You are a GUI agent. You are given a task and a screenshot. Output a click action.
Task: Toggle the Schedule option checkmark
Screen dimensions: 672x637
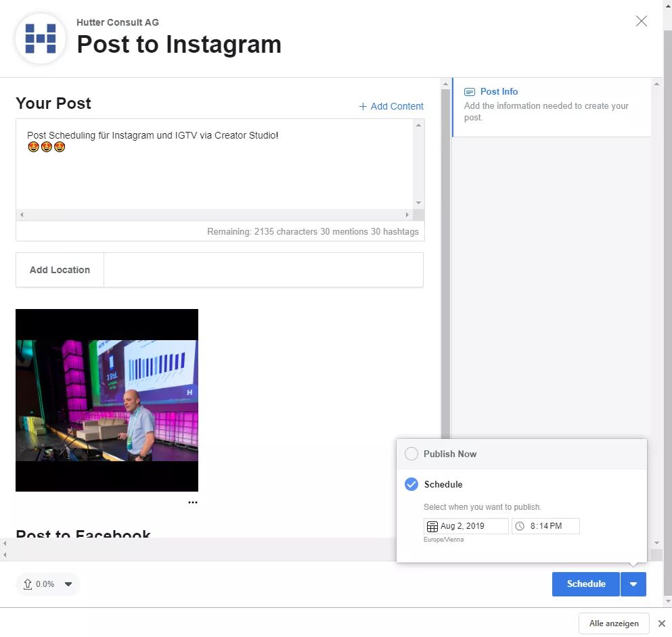411,484
